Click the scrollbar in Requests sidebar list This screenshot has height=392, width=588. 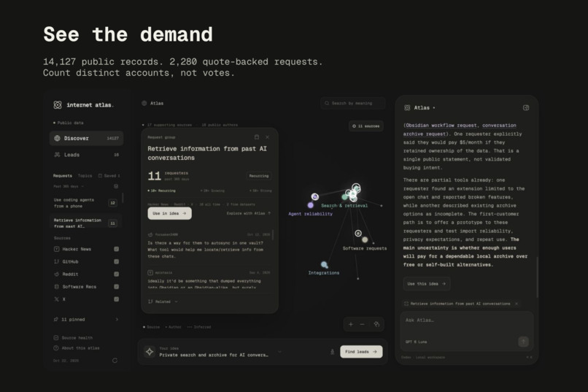coord(123,198)
